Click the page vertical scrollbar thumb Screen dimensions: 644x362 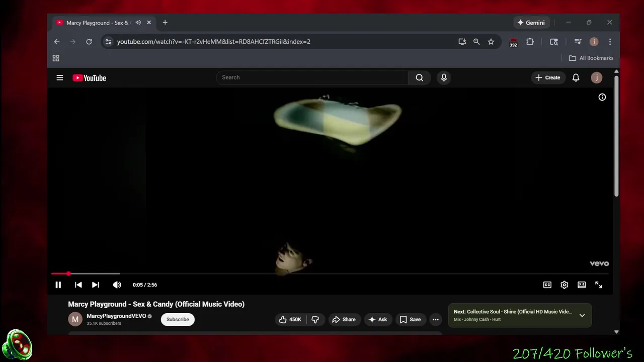click(x=616, y=137)
